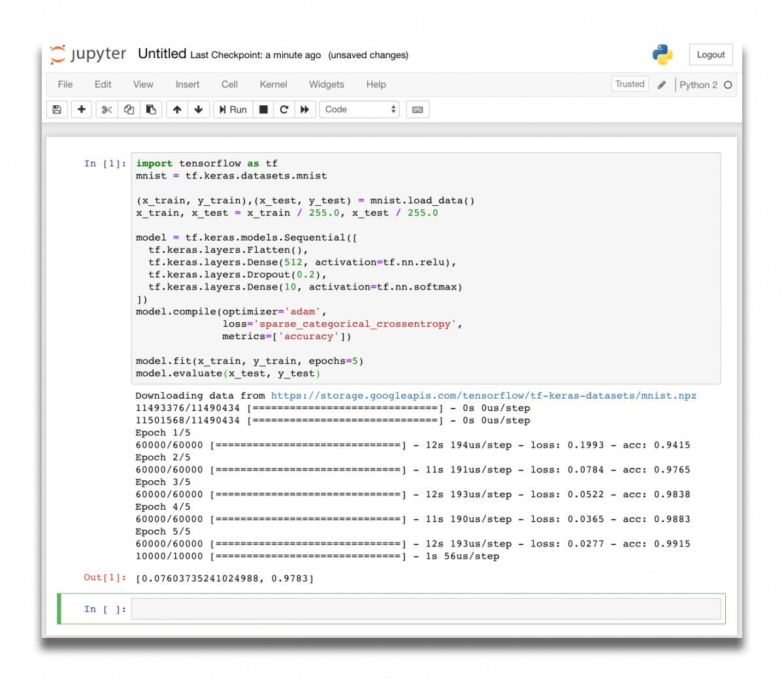Add a new cell using the plus icon
The width and height of the screenshot is (784, 679).
[81, 109]
